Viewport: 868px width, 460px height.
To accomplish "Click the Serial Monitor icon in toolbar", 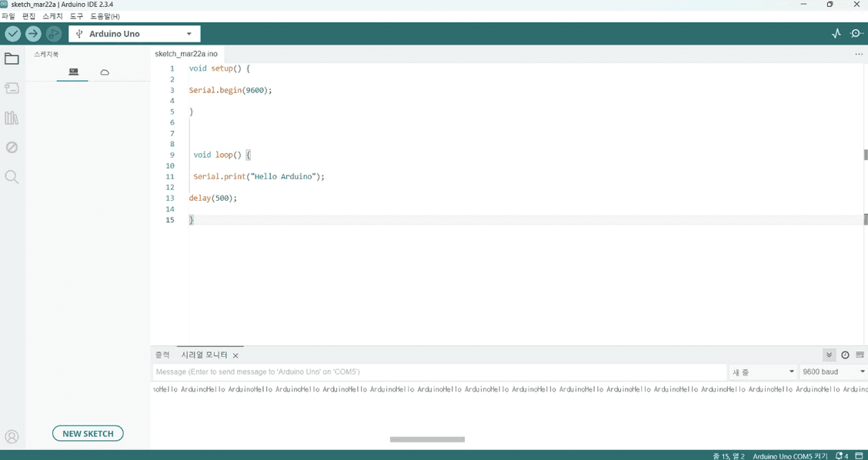I will point(856,34).
